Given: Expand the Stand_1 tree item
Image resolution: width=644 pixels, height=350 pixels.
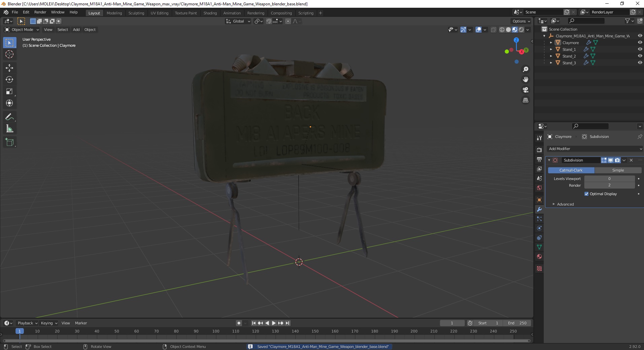Looking at the screenshot, I should click(x=551, y=49).
